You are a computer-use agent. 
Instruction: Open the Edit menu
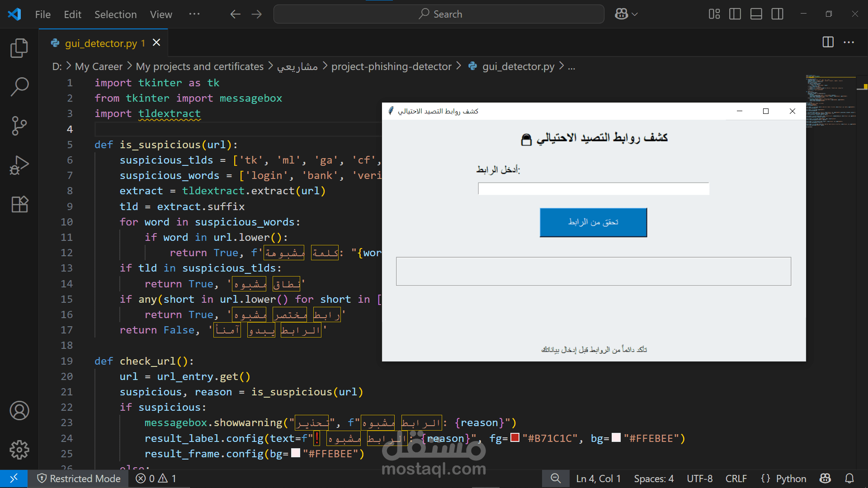[72, 14]
